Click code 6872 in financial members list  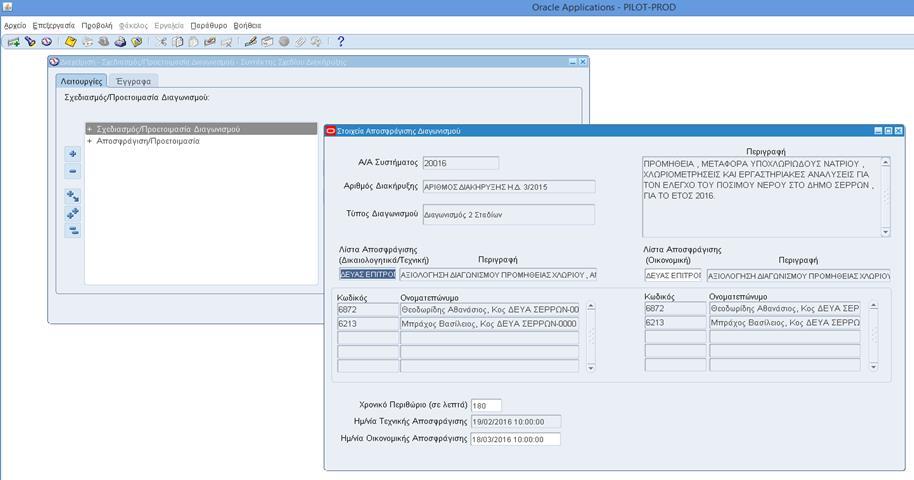675,309
